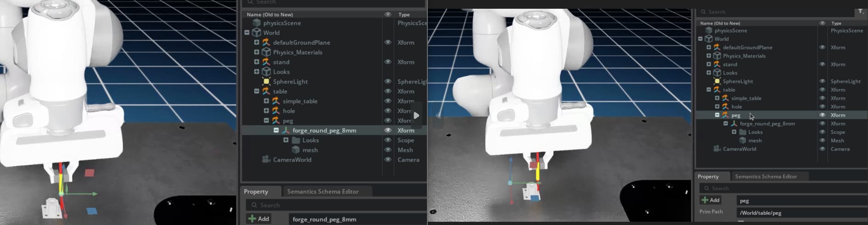Toggle visibility of stand in left panel
This screenshot has height=225, width=868.
[x=388, y=62]
